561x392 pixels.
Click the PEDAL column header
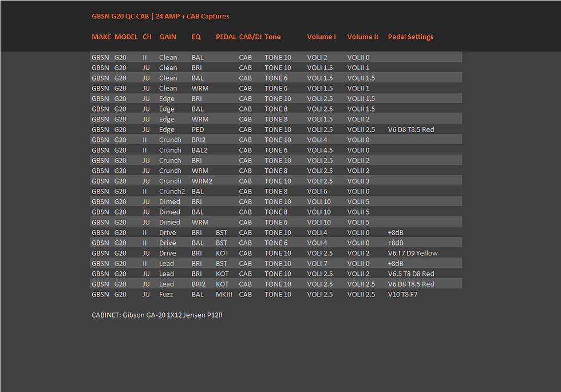click(226, 37)
